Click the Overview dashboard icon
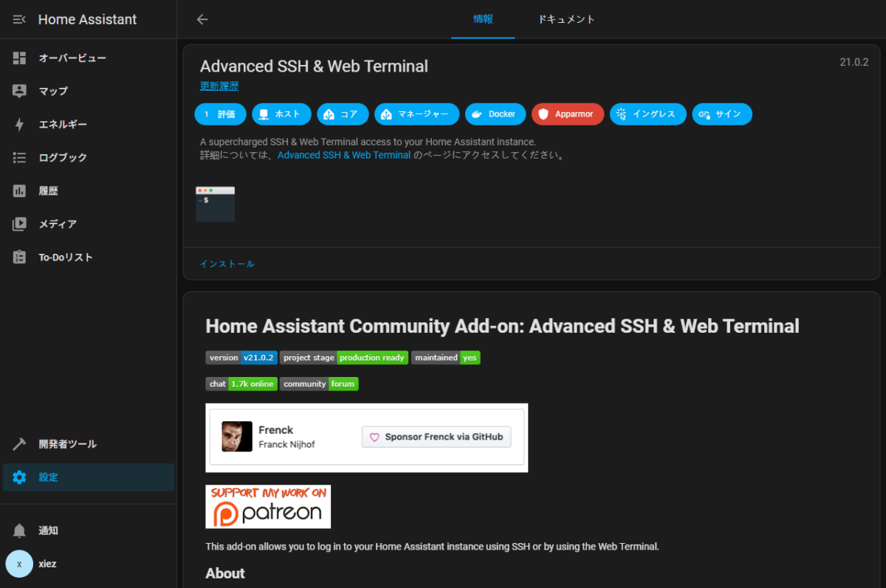This screenshot has height=588, width=886. [x=19, y=58]
